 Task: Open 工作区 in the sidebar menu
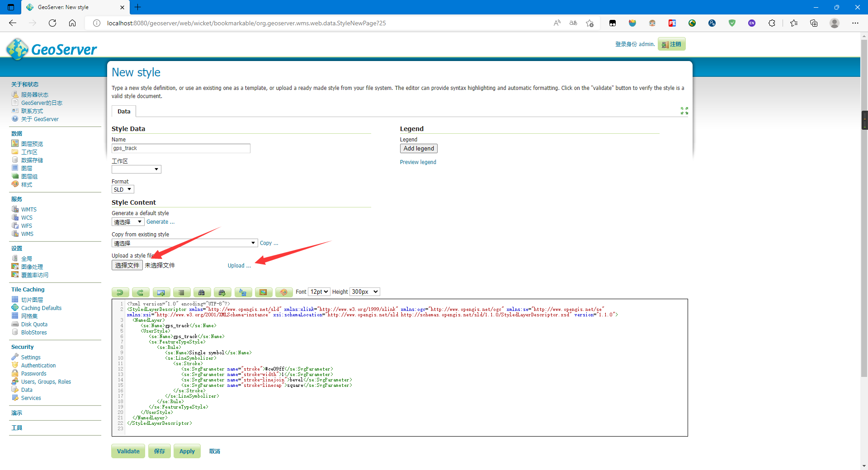(29, 152)
